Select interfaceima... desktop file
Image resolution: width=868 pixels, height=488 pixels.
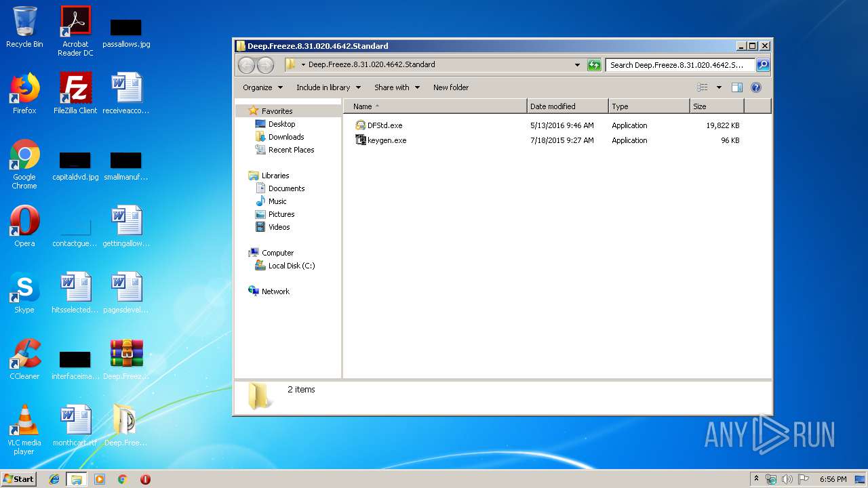pos(75,365)
